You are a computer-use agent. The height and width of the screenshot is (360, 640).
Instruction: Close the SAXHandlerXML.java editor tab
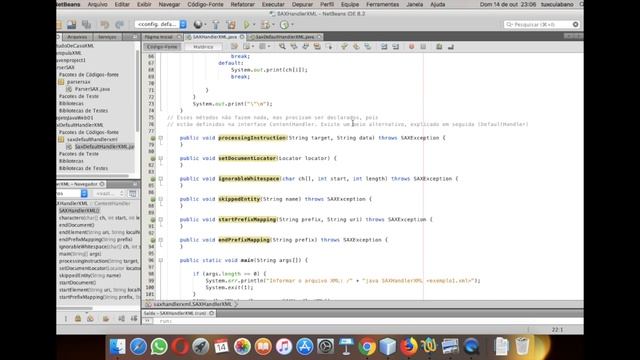(x=242, y=37)
